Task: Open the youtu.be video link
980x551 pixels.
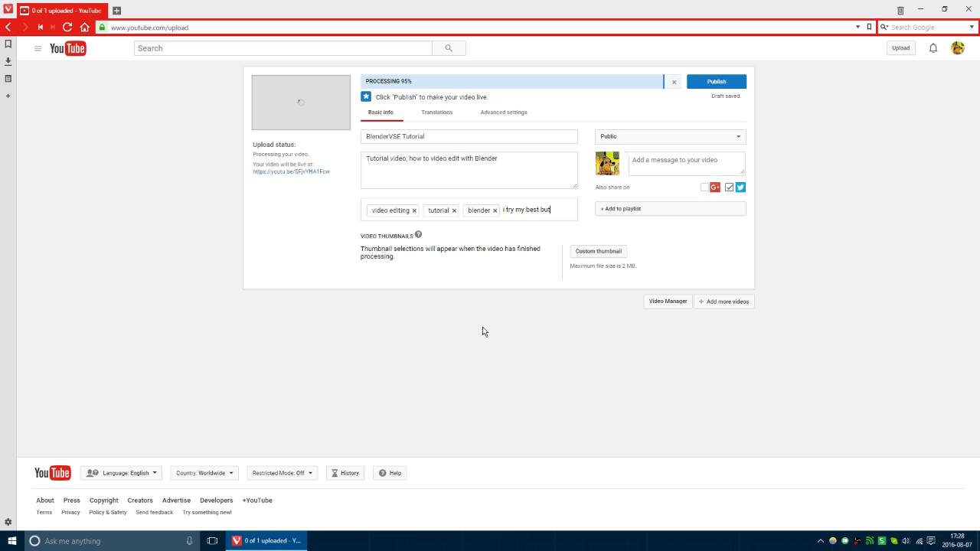Action: 291,171
